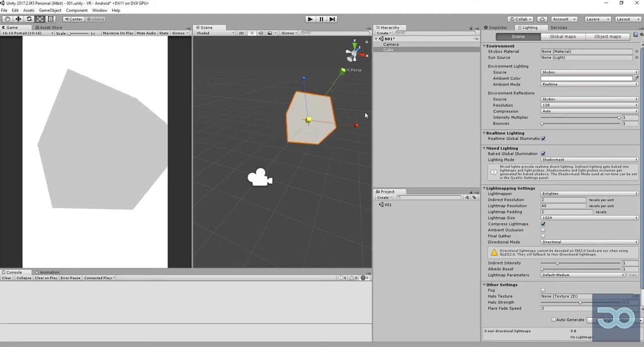
Task: Show Object maps lighting tab
Action: (x=607, y=37)
